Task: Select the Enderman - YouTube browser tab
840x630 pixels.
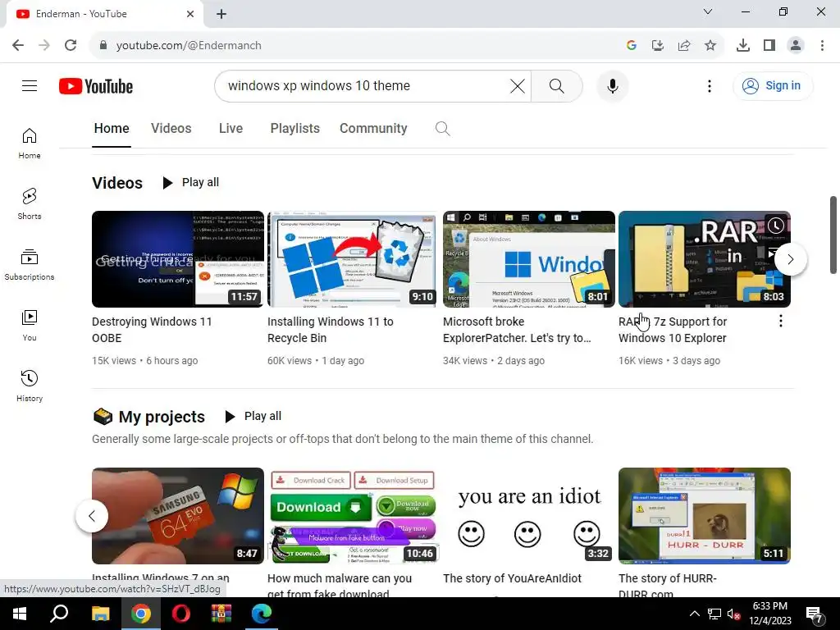Action: 104,14
